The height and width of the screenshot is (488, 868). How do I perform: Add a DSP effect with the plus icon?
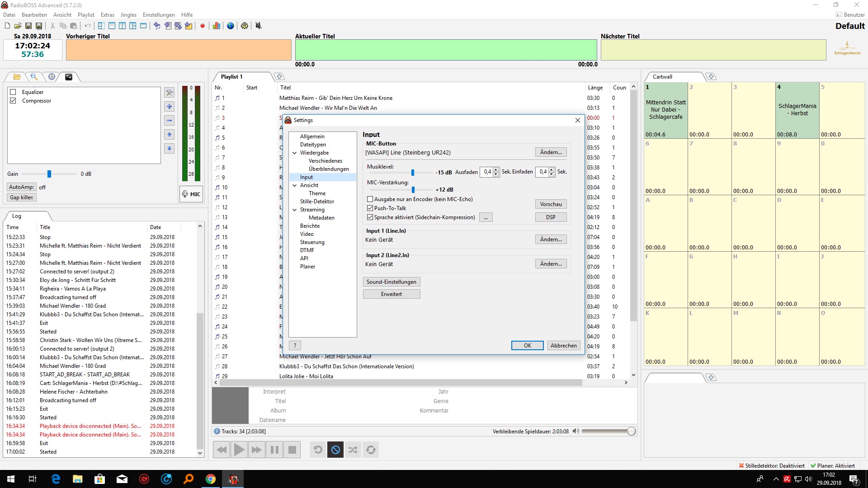coord(170,107)
